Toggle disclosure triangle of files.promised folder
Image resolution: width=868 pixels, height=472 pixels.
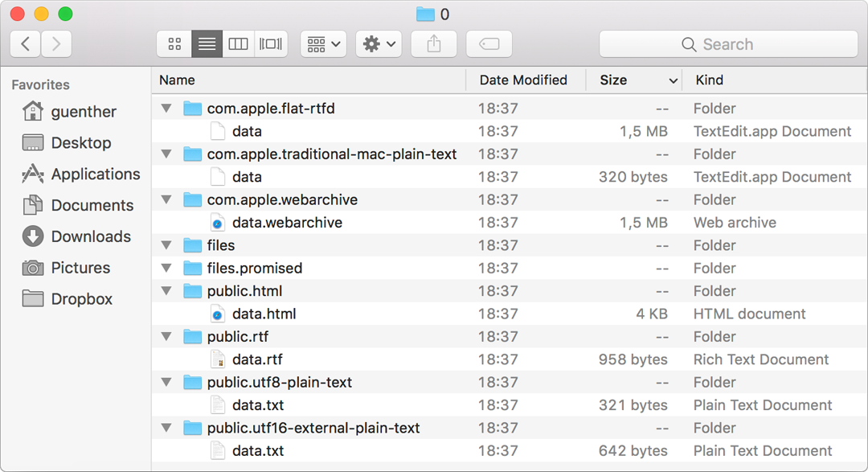pyautogui.click(x=166, y=268)
